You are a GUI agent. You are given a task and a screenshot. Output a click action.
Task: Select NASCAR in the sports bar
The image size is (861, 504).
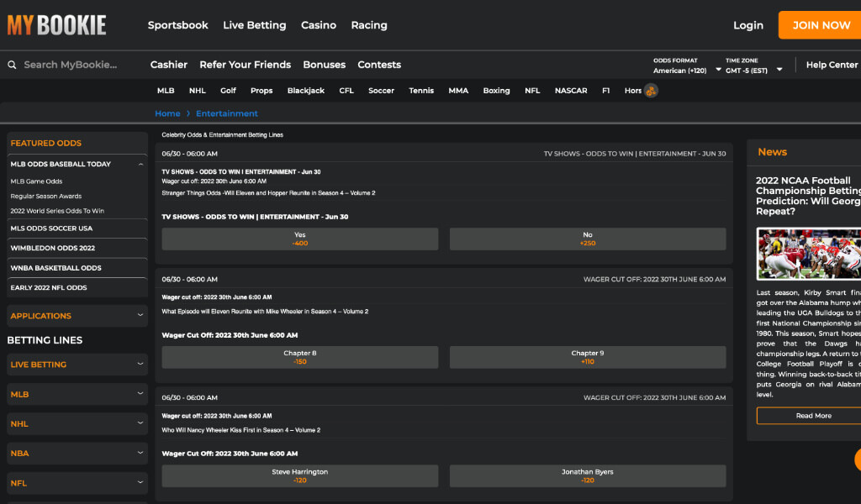(x=571, y=91)
